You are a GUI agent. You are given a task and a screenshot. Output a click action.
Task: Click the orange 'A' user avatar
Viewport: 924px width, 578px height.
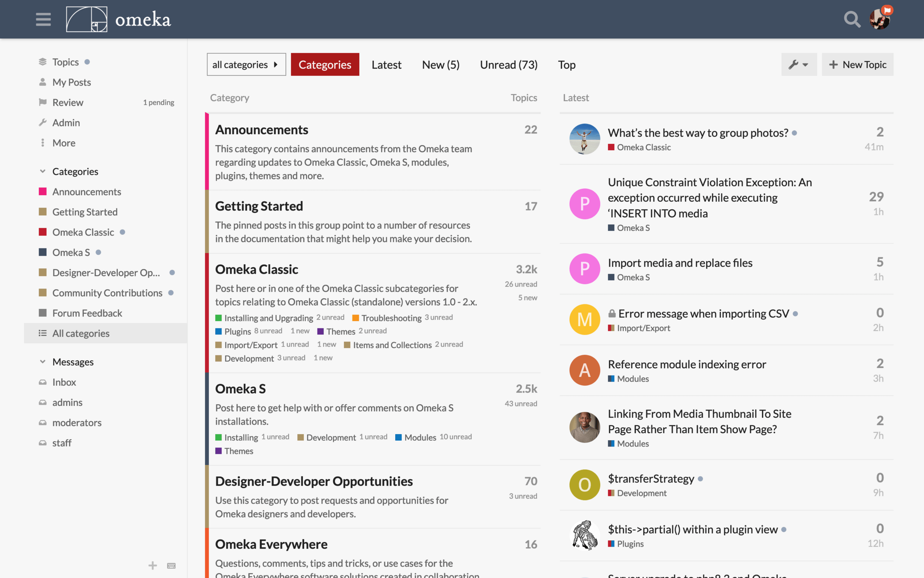tap(584, 370)
